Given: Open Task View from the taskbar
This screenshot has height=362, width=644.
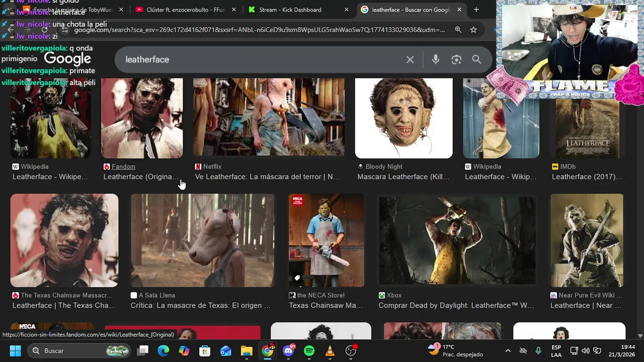Looking at the screenshot, I should click(143, 350).
